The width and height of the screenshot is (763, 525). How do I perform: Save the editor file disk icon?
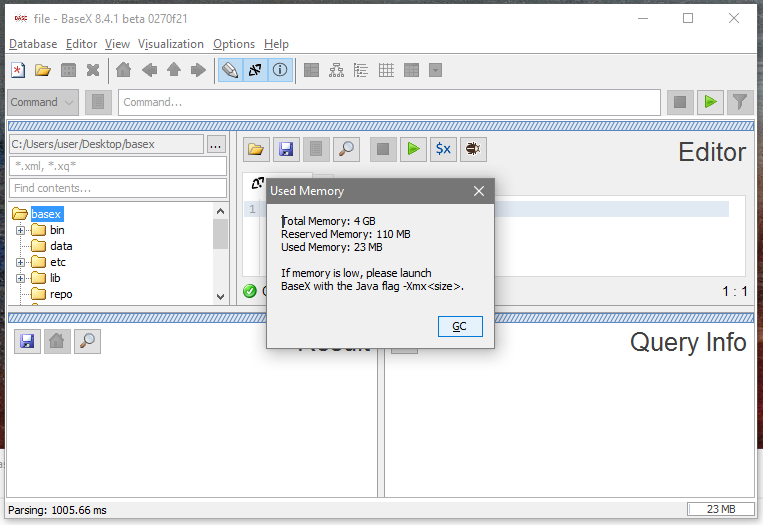coord(286,149)
